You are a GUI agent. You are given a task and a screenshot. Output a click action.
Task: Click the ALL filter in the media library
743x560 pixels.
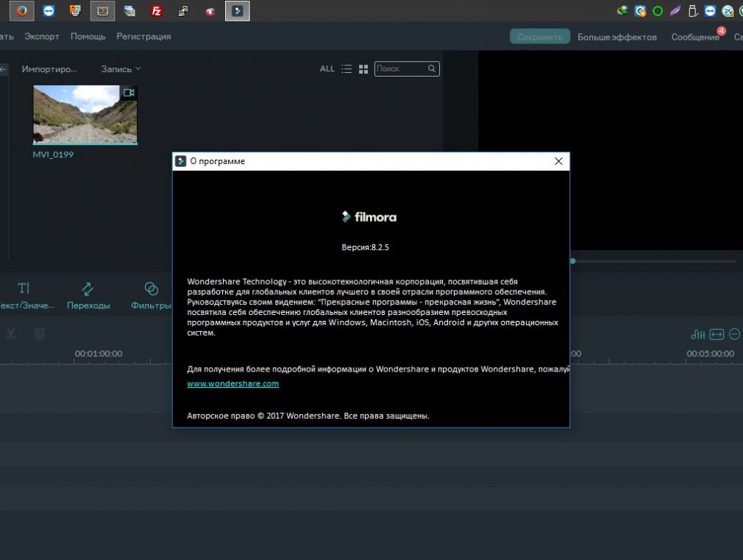click(x=327, y=68)
